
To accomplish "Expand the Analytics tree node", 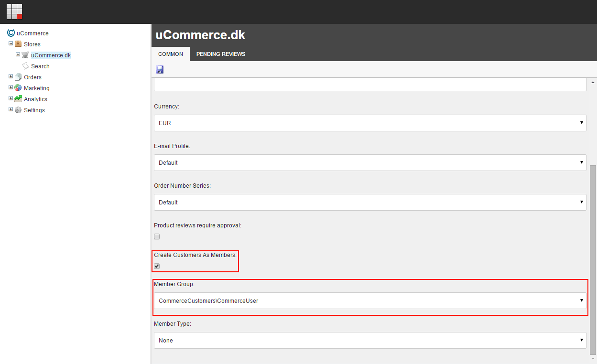I will 11,98.
